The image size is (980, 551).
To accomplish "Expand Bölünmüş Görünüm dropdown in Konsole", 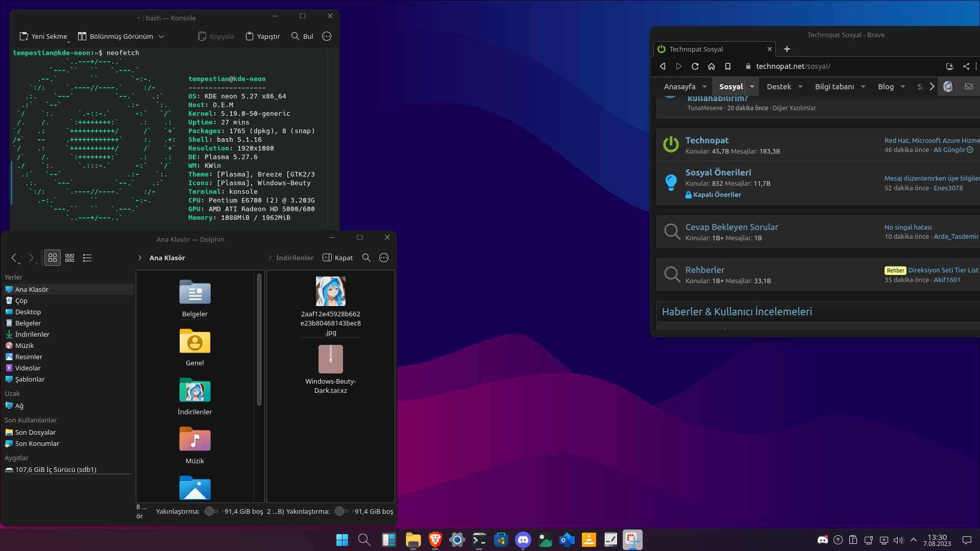I will click(161, 36).
